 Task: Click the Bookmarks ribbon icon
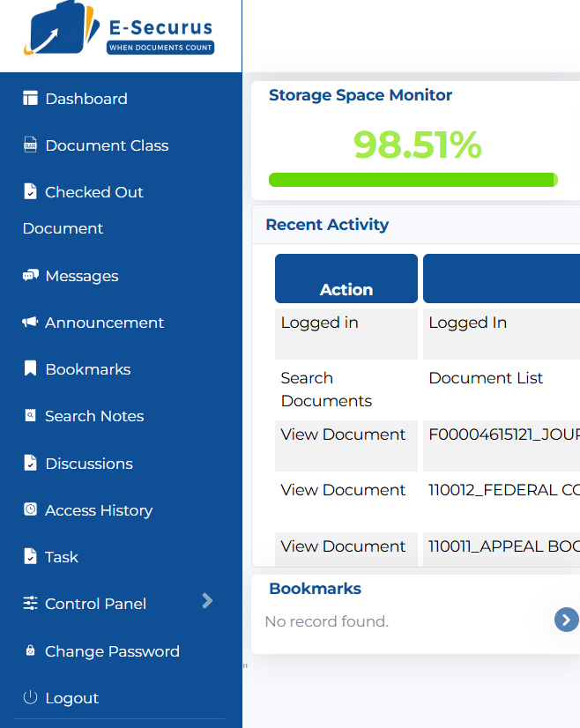pos(31,369)
